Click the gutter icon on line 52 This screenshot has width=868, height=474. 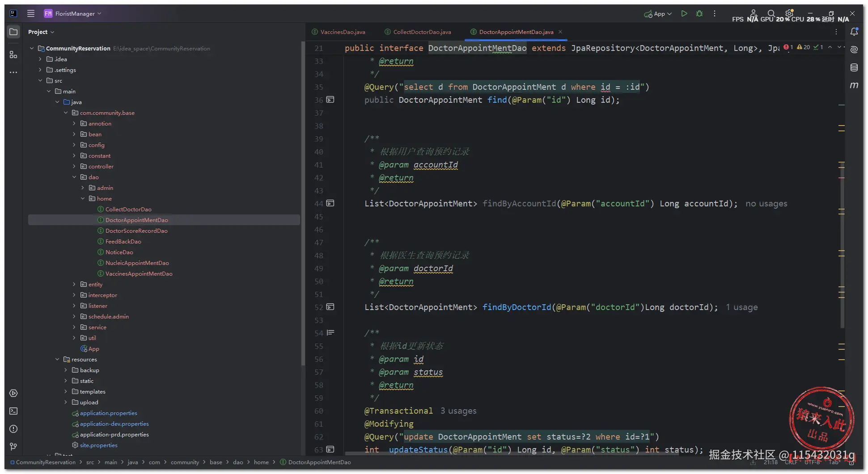pyautogui.click(x=330, y=307)
